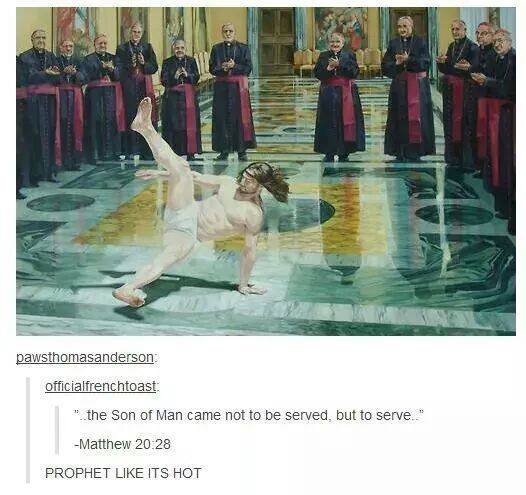Click the Son of Man quote text
The height and width of the screenshot is (495, 526).
[x=249, y=416]
